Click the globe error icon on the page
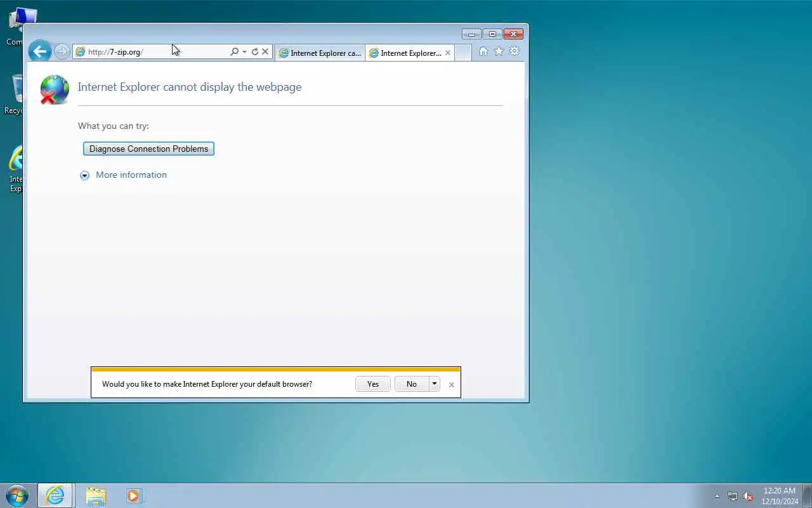The width and height of the screenshot is (812, 508). 55,90
